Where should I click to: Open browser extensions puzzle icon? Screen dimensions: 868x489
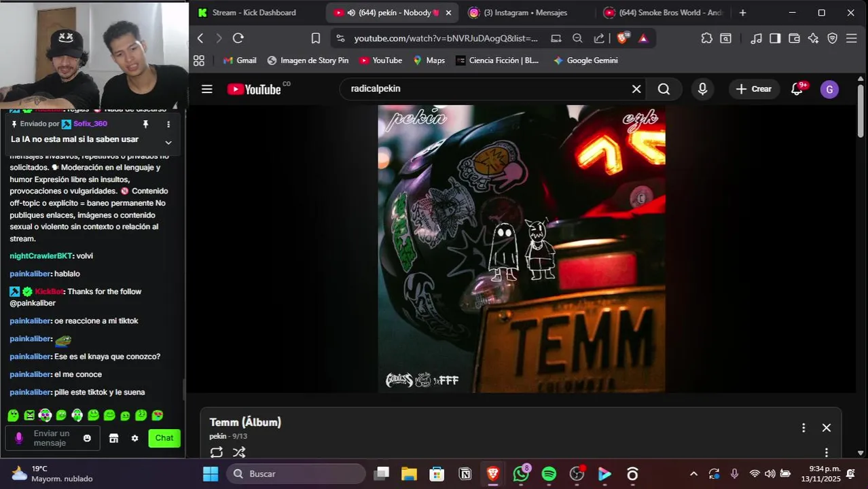coord(707,39)
